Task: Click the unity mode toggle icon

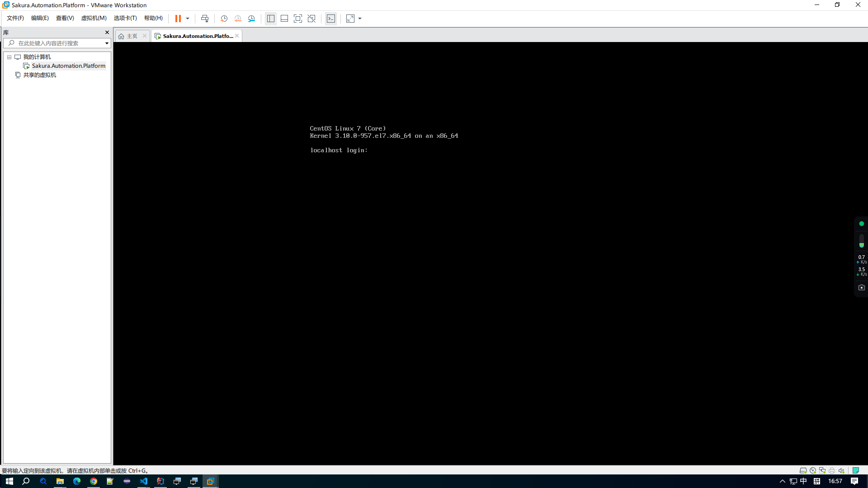Action: (311, 19)
